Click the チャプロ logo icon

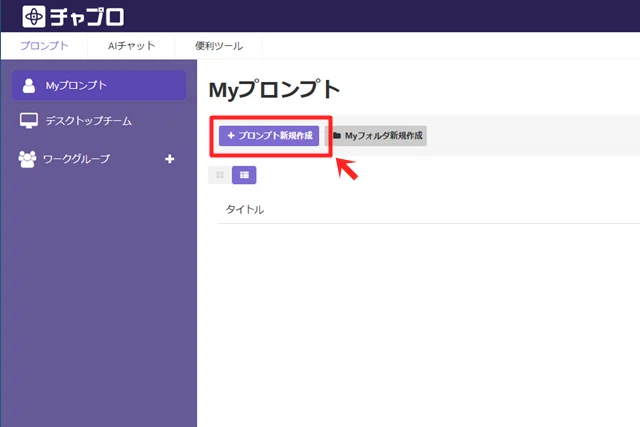34,17
